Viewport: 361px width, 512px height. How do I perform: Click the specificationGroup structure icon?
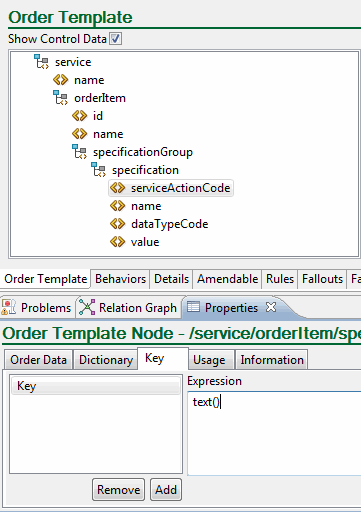pyautogui.click(x=80, y=152)
